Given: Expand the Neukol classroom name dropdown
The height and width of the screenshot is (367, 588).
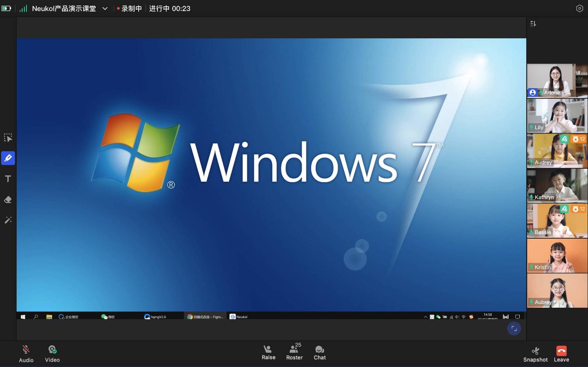Looking at the screenshot, I should click(x=105, y=9).
